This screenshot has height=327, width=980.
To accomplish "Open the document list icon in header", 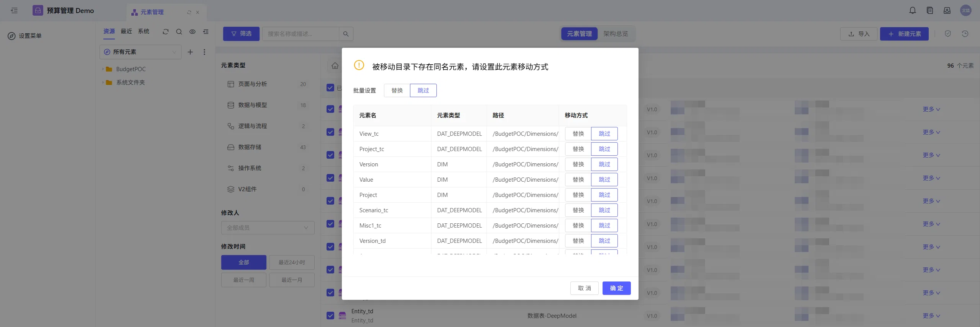I will [930, 11].
